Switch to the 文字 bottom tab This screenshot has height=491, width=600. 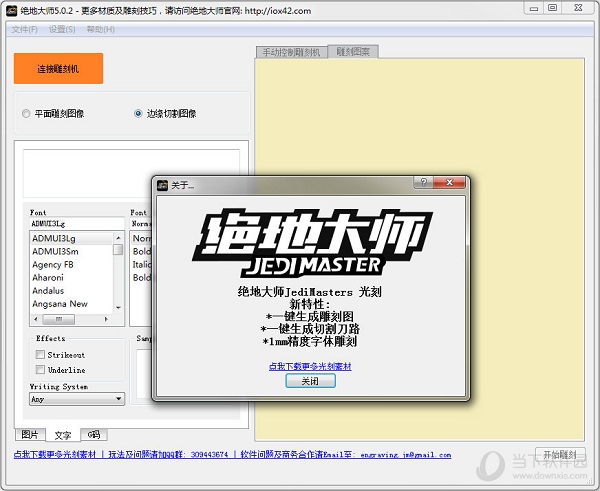[63, 435]
